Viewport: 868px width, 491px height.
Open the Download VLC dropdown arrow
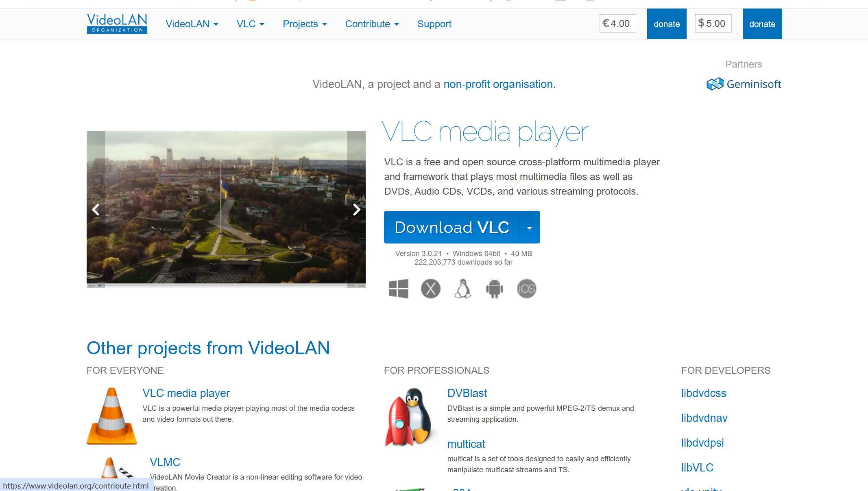(530, 227)
